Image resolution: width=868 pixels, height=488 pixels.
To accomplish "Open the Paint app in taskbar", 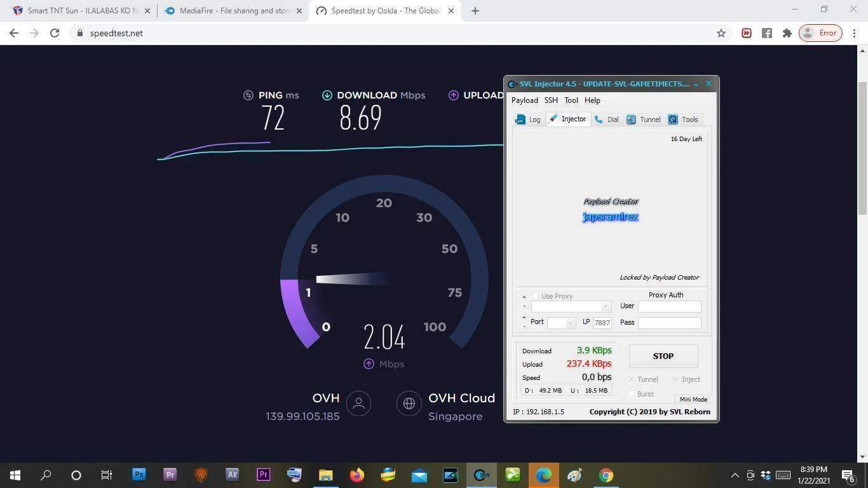I will click(574, 475).
